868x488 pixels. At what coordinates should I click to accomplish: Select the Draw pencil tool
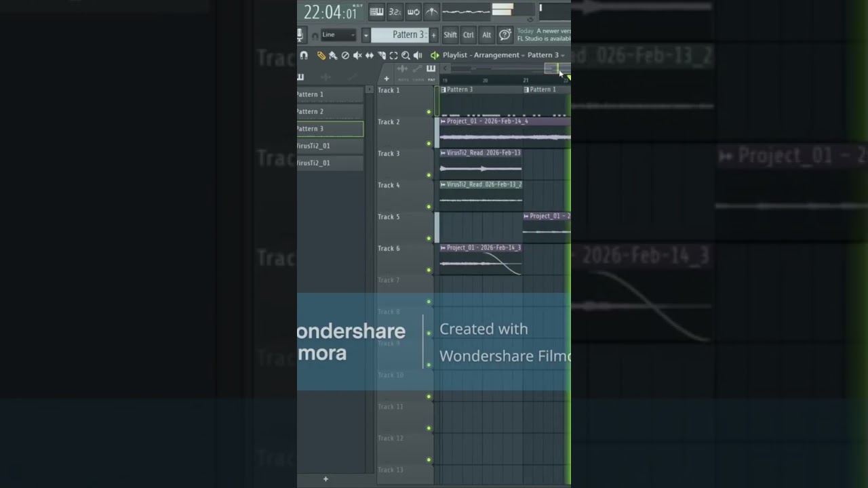(321, 56)
